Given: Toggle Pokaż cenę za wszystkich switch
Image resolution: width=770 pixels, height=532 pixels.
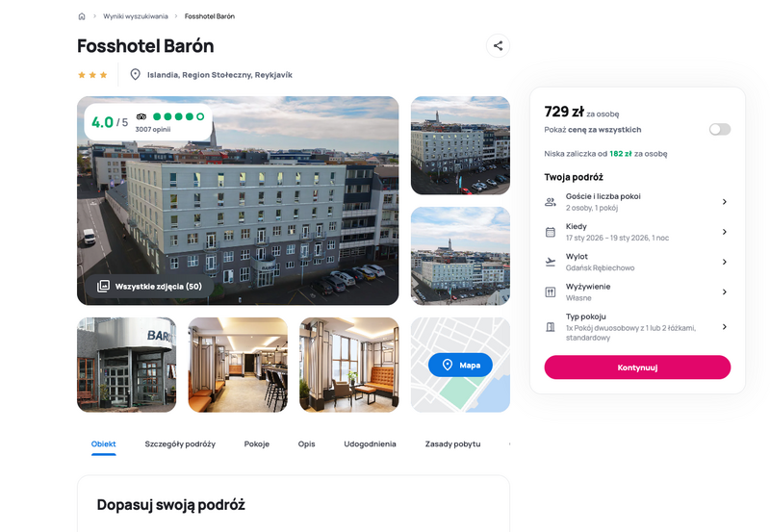Looking at the screenshot, I should pyautogui.click(x=719, y=129).
